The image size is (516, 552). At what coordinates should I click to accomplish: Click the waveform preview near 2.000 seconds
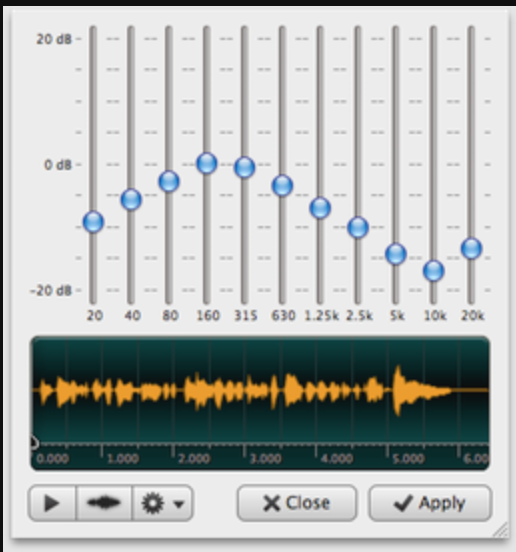click(174, 390)
